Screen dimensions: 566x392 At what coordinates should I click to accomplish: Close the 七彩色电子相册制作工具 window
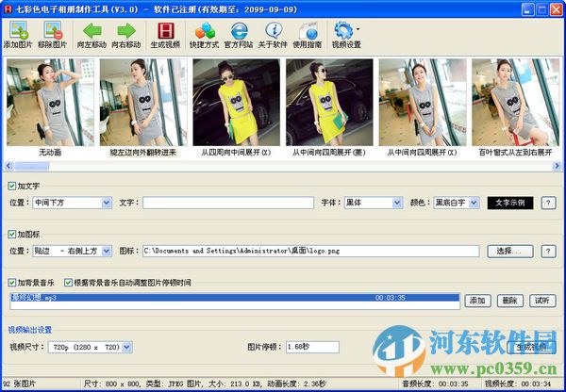tap(556, 9)
